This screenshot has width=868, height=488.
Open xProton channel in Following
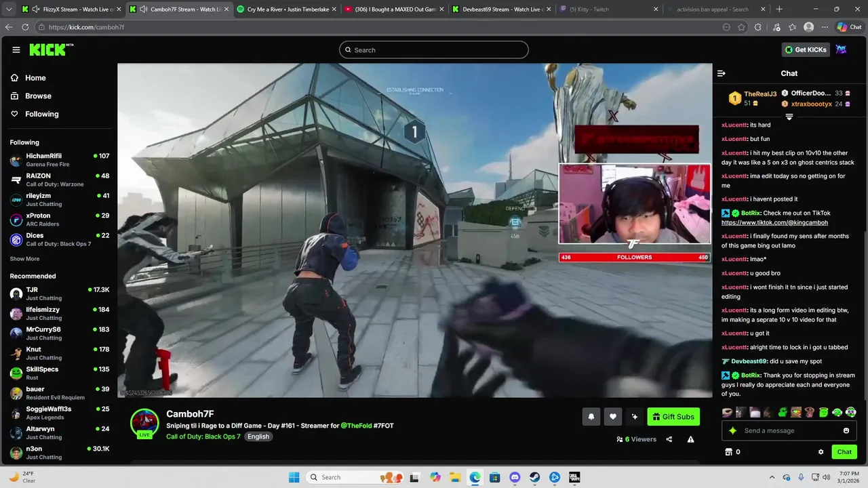pos(60,220)
